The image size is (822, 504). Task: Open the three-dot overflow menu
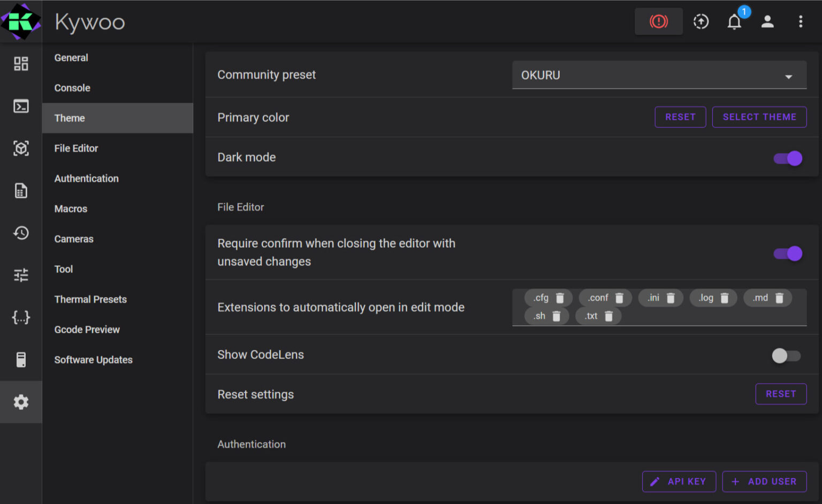pos(800,21)
